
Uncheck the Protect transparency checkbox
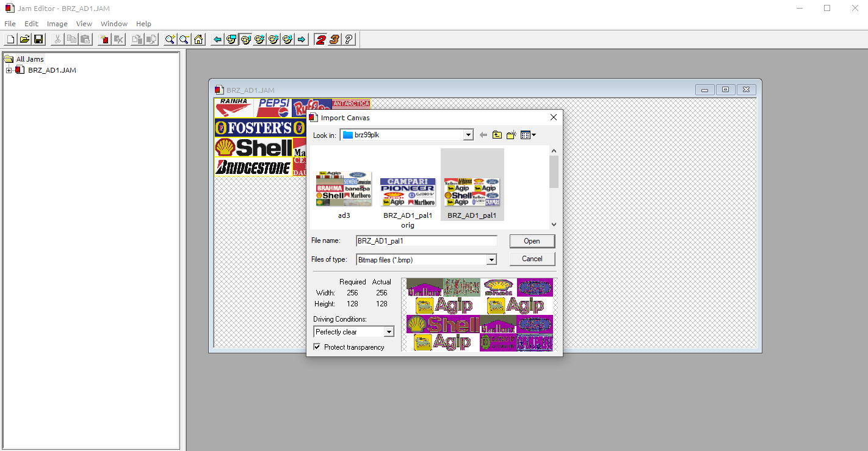[317, 347]
